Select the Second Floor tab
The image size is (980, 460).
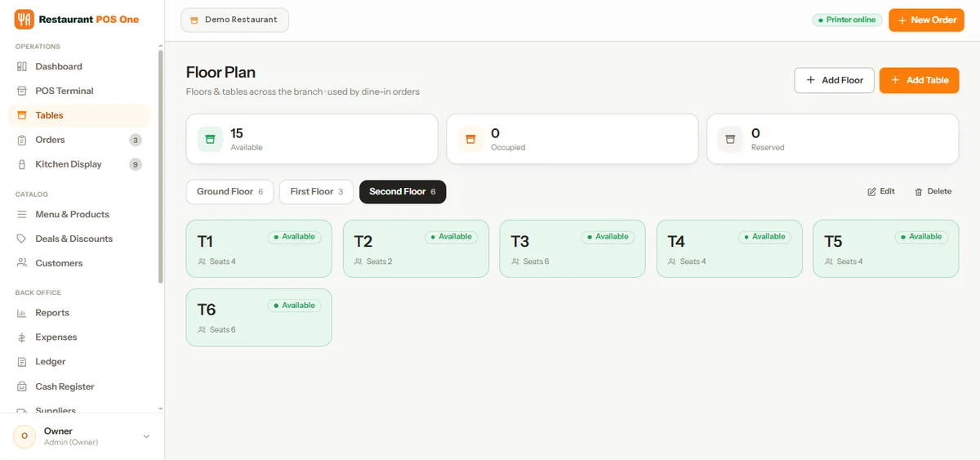click(403, 191)
